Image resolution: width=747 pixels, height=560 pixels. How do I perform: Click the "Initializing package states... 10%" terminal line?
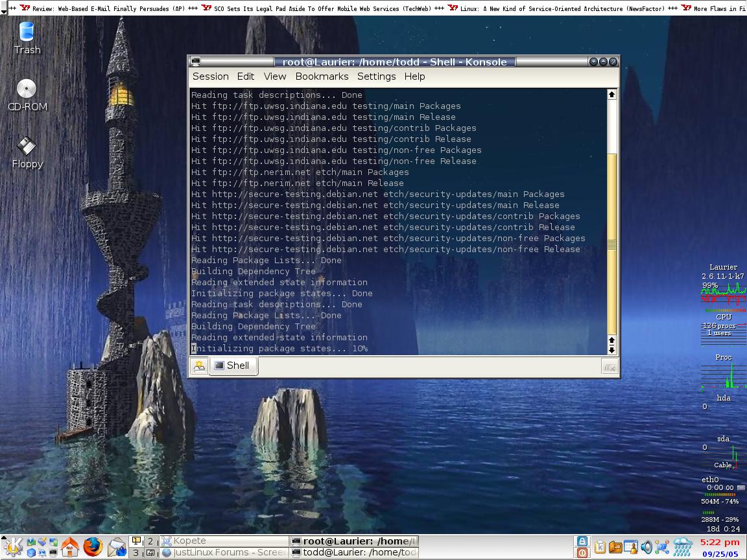click(279, 349)
